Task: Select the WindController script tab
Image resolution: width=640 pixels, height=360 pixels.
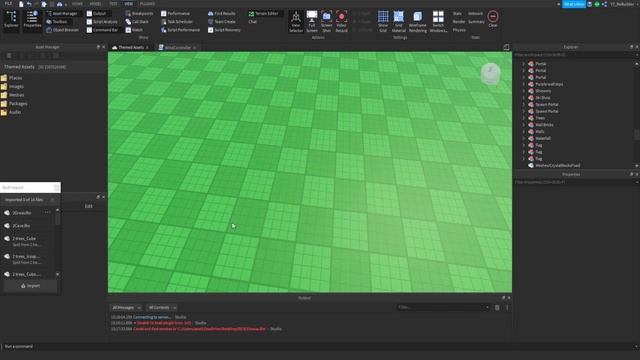Action: click(x=177, y=47)
